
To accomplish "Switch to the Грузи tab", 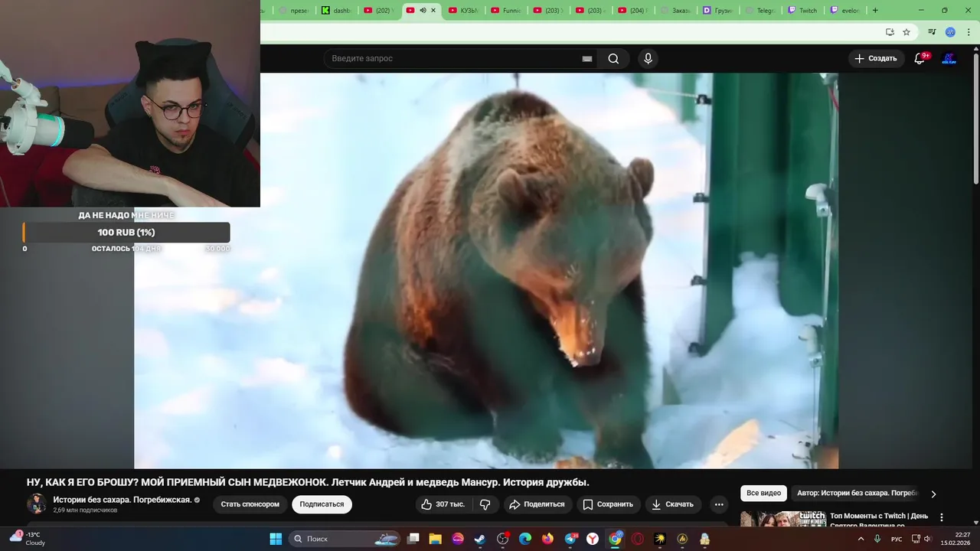I will 717,10.
